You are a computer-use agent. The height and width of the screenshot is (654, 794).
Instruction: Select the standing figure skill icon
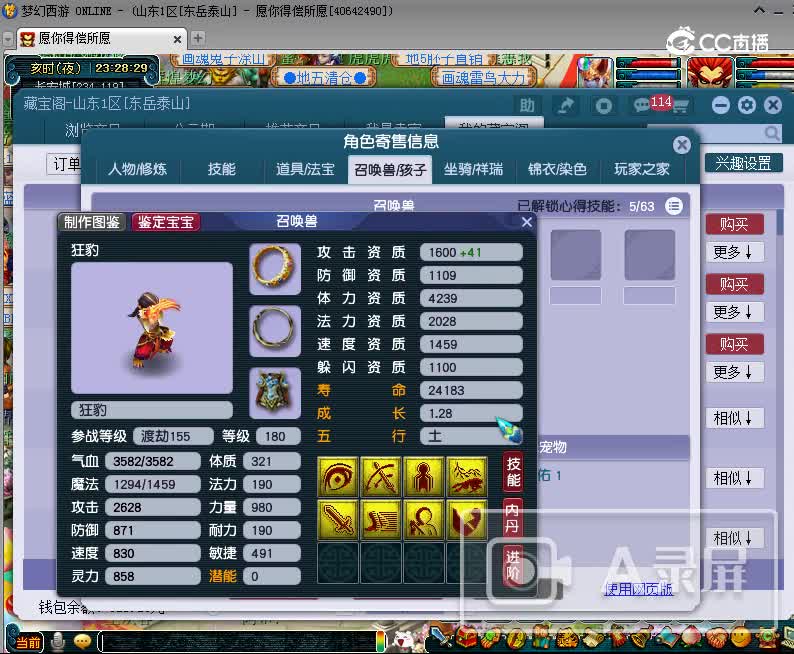tap(424, 477)
